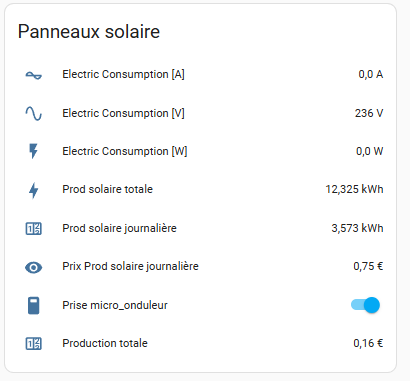The image size is (410, 381).
Task: Select the Prod solaire totale row label
Action: click(107, 189)
